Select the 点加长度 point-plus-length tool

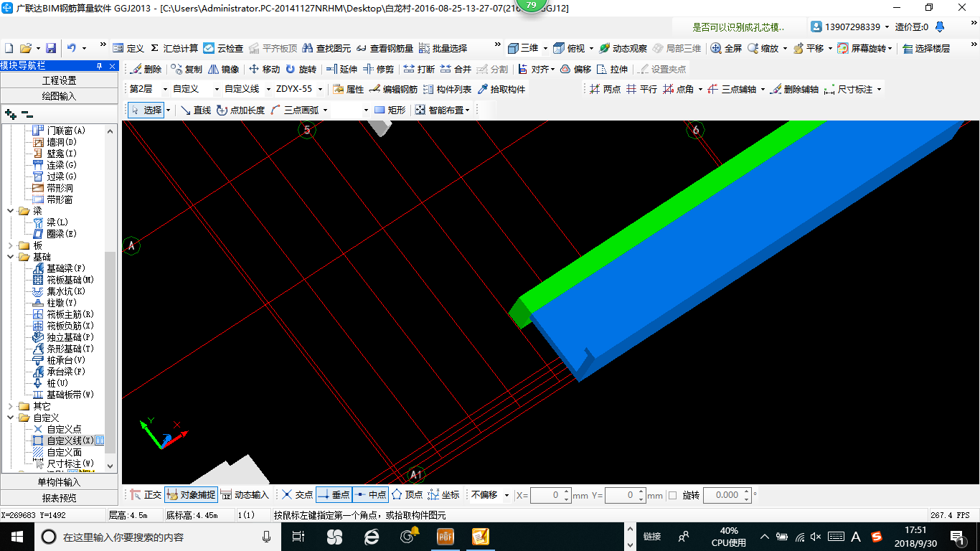pyautogui.click(x=241, y=110)
